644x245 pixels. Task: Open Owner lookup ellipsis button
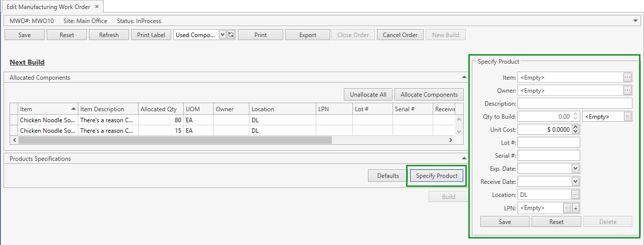click(x=627, y=91)
